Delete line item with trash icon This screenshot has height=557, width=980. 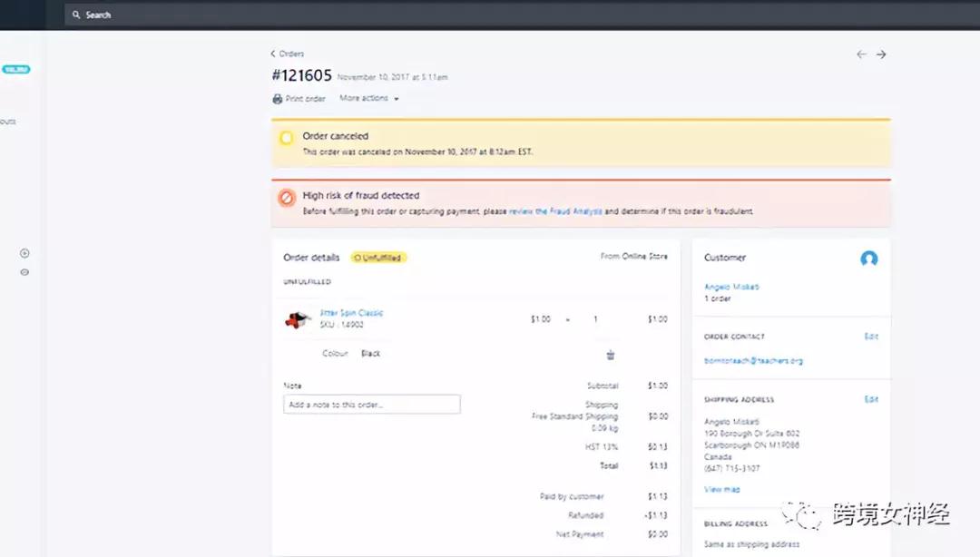(x=611, y=355)
